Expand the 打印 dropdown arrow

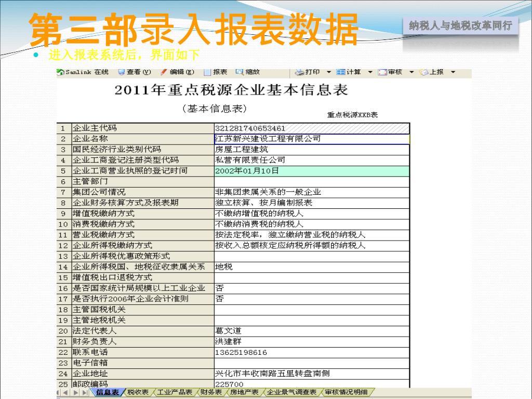(328, 72)
